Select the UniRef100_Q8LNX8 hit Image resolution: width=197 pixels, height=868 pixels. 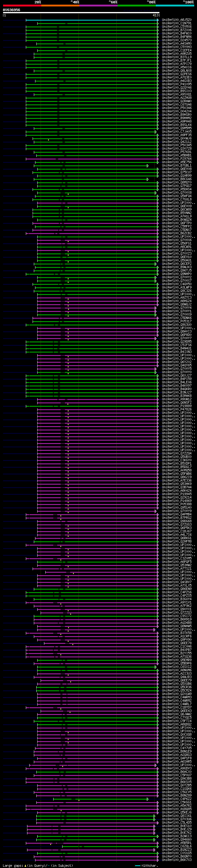[x=176, y=71]
